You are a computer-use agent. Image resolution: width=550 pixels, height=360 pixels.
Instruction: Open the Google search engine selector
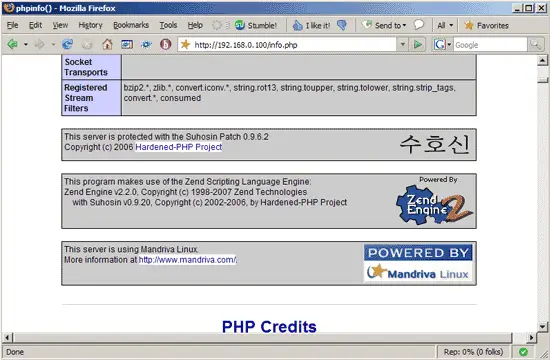(442, 45)
